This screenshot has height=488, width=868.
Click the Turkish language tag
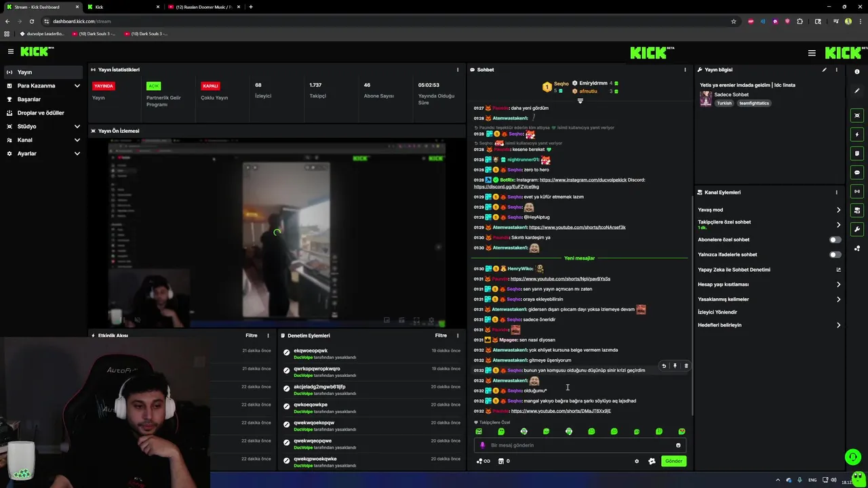[x=724, y=104]
